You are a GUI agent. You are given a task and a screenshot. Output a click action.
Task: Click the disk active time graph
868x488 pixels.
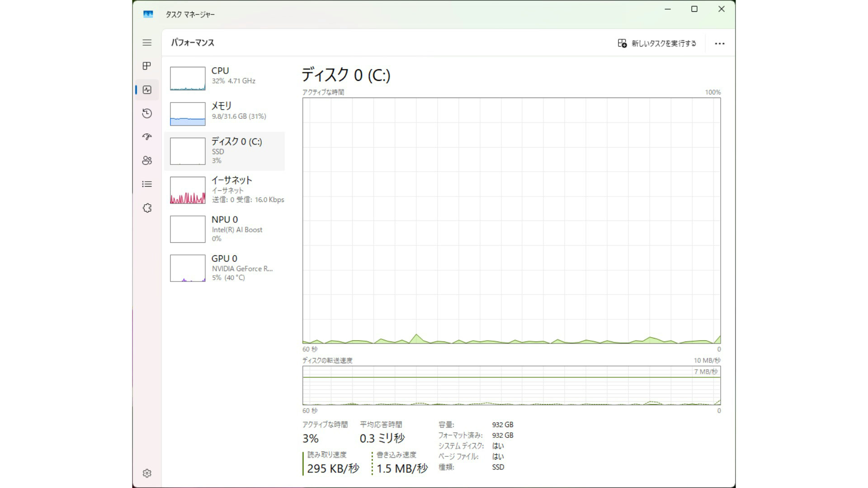pyautogui.click(x=511, y=221)
